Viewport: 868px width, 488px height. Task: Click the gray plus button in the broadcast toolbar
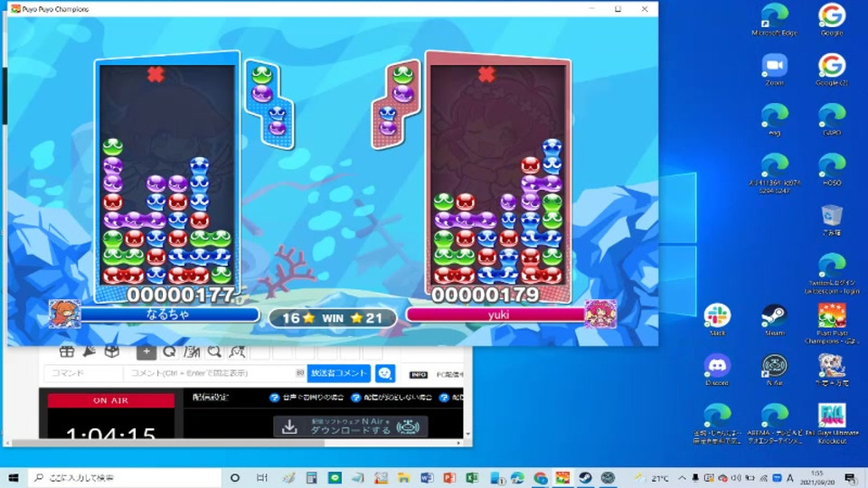click(146, 352)
